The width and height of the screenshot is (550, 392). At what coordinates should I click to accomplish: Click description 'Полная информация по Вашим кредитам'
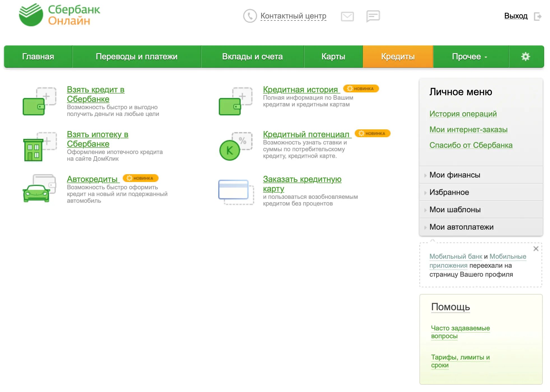pos(308,101)
